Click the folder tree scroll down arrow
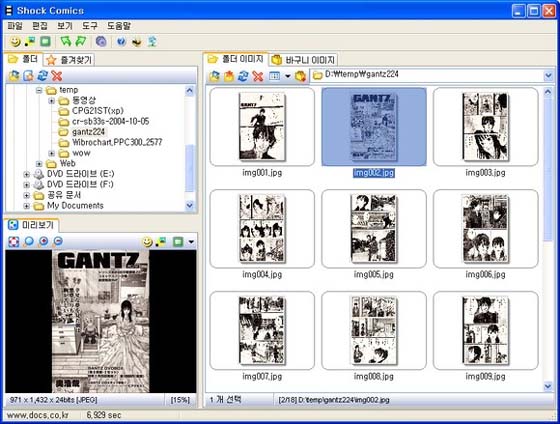This screenshot has height=424, width=560. click(190, 205)
